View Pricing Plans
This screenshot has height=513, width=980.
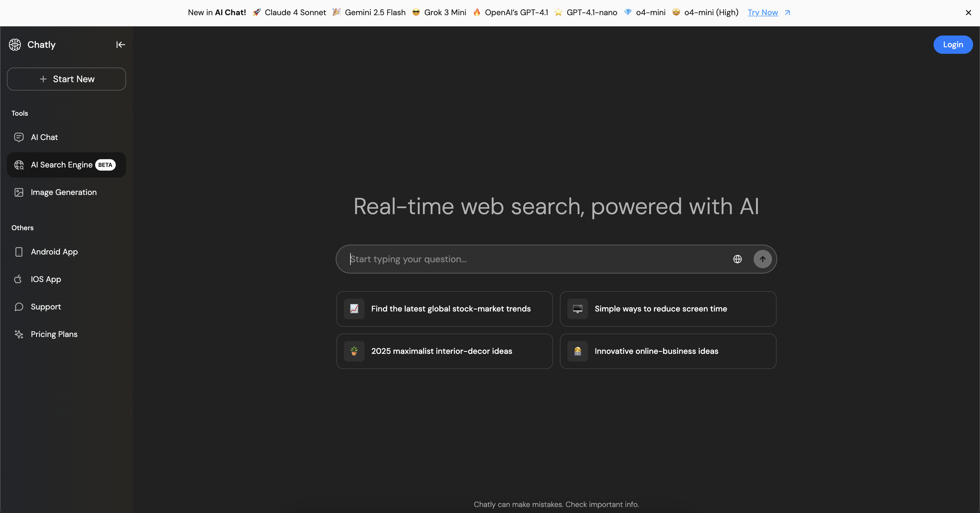(x=66, y=334)
